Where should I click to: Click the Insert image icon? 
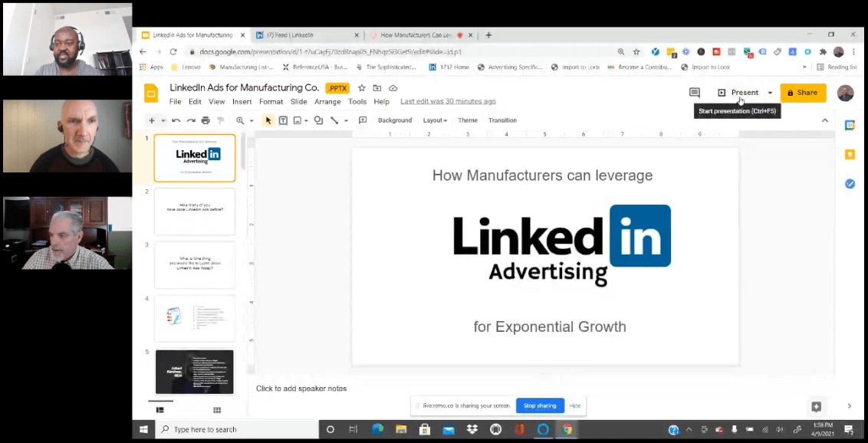pos(298,120)
